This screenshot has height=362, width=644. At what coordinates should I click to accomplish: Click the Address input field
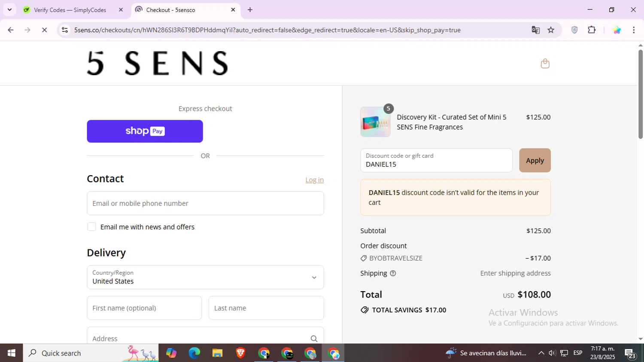click(x=205, y=335)
